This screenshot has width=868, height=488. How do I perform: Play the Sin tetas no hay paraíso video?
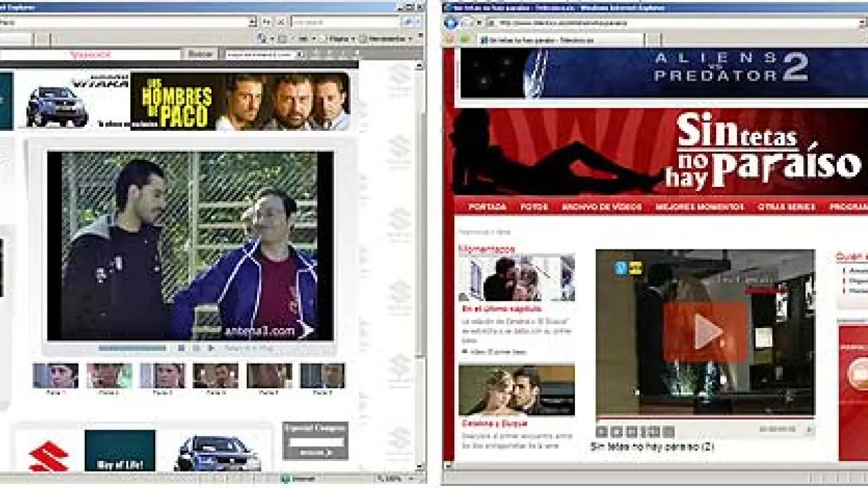(705, 332)
